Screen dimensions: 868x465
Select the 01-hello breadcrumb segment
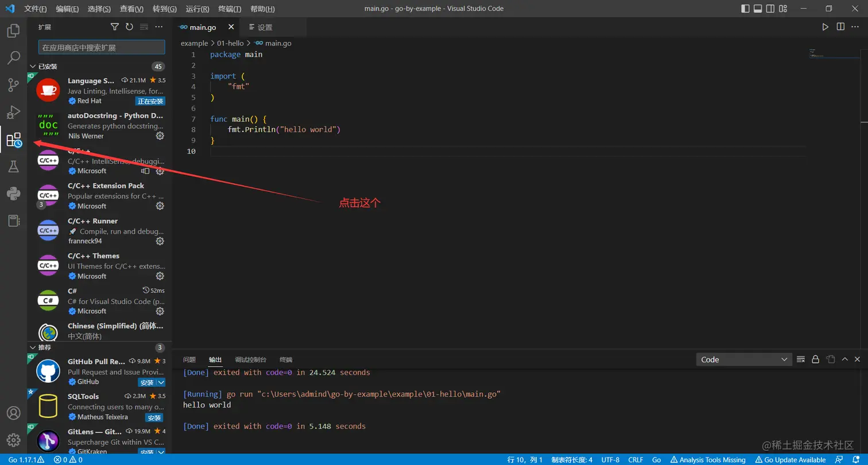coord(230,43)
